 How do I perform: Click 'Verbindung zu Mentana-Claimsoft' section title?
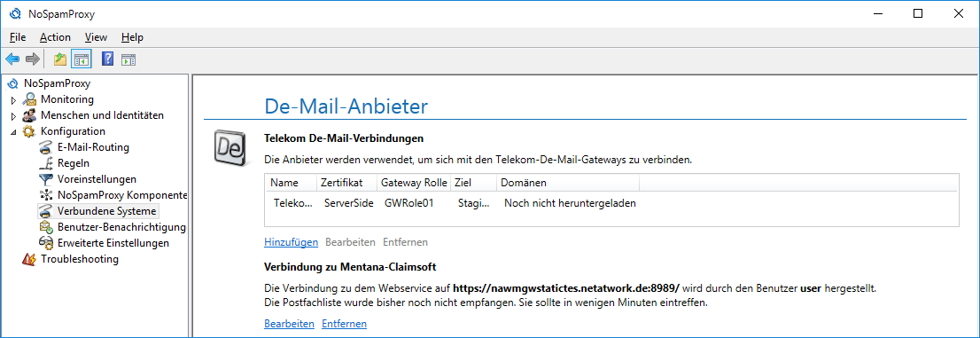(350, 267)
